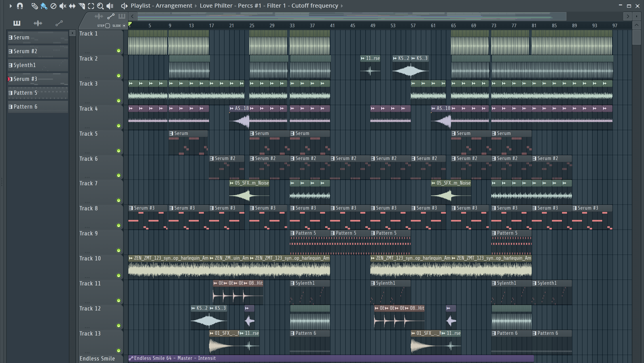Click the pattern clip focus piano icon
Viewport: 644px width, 363px height.
click(122, 17)
